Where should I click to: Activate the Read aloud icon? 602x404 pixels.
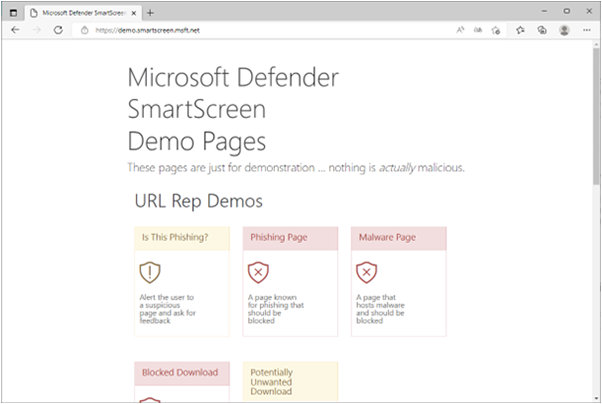tap(460, 30)
